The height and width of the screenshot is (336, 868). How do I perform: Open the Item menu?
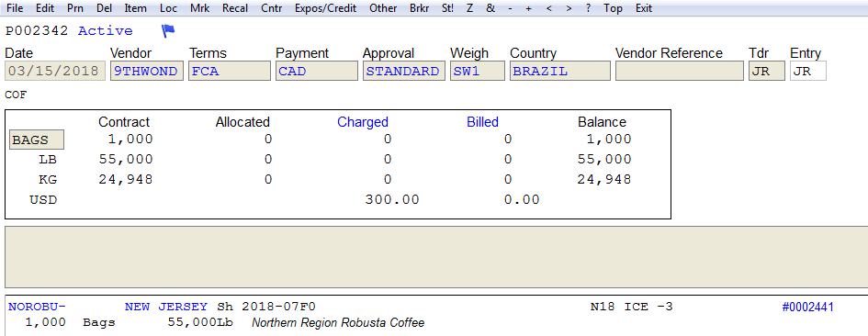[x=136, y=8]
